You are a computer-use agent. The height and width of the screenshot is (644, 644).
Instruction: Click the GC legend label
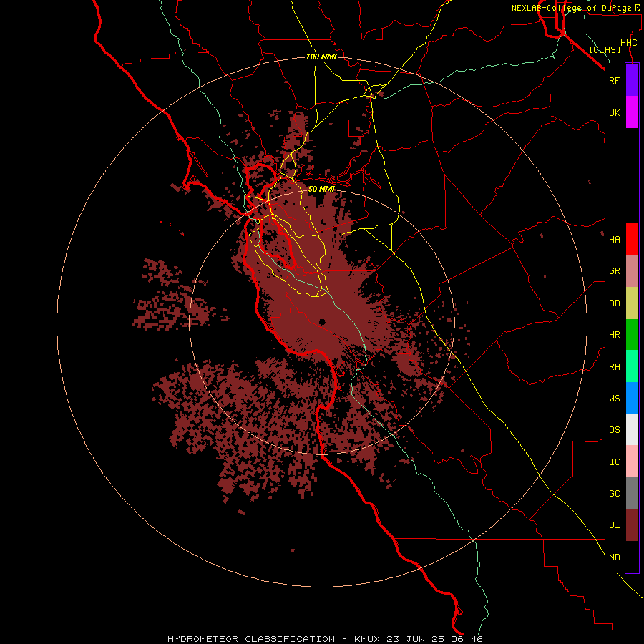[x=614, y=494]
